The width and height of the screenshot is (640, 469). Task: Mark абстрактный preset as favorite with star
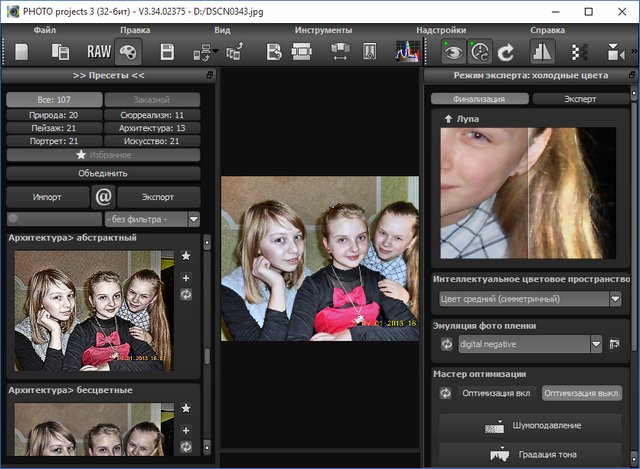click(186, 256)
